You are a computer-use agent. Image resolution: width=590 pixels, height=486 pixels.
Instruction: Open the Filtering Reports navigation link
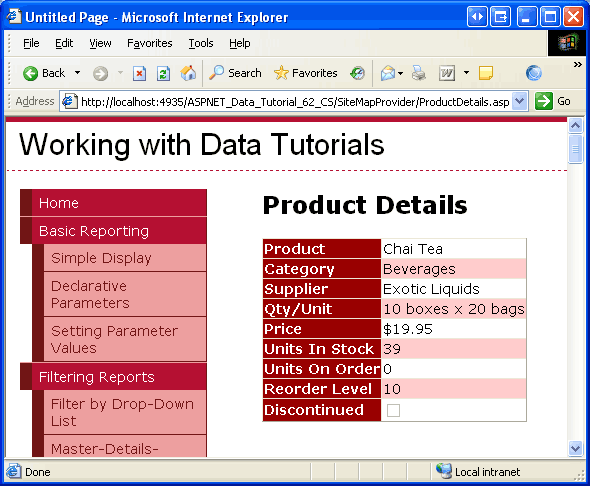coord(97,377)
